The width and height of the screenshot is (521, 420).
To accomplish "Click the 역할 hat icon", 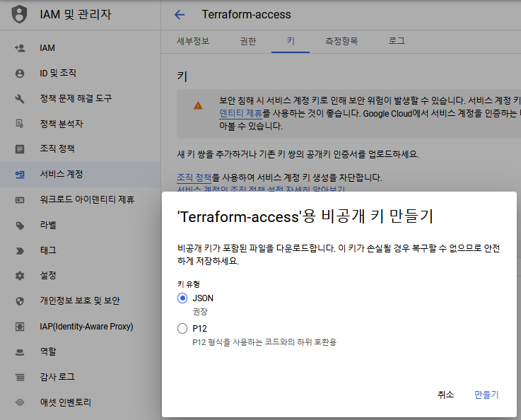I will click(x=20, y=352).
